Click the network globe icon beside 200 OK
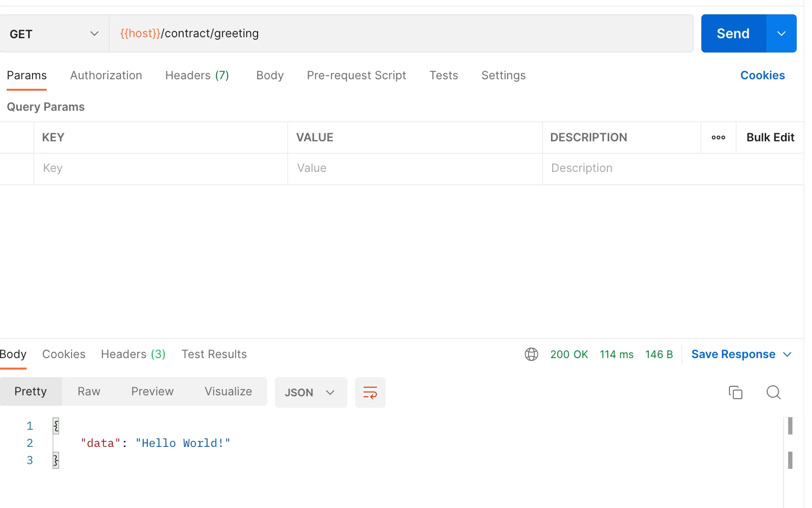This screenshot has width=812, height=508. (531, 354)
